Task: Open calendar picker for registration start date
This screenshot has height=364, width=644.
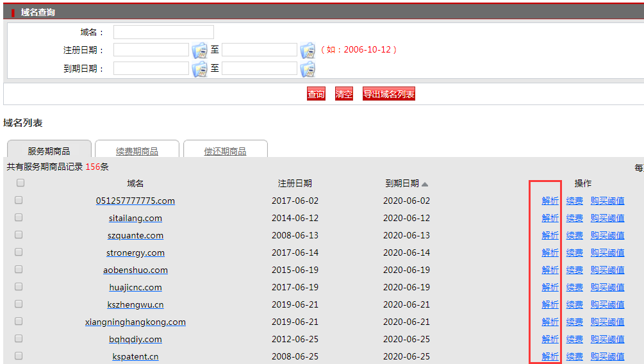Action: coord(199,50)
